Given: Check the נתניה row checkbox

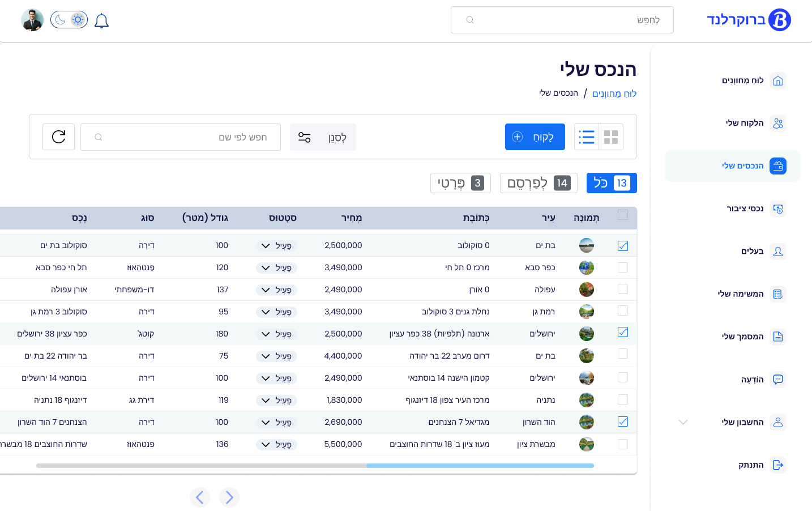Looking at the screenshot, I should 623,399.
